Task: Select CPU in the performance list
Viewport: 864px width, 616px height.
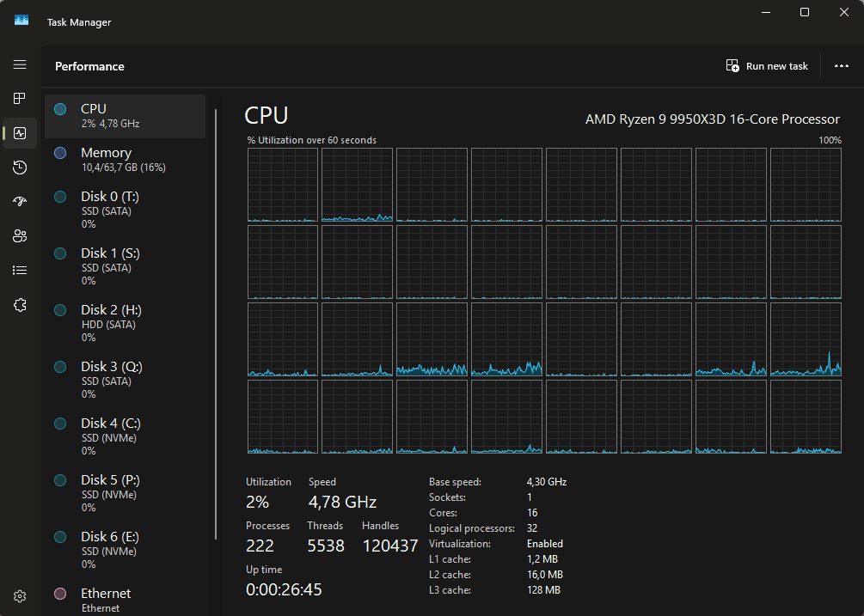Action: tap(125, 116)
